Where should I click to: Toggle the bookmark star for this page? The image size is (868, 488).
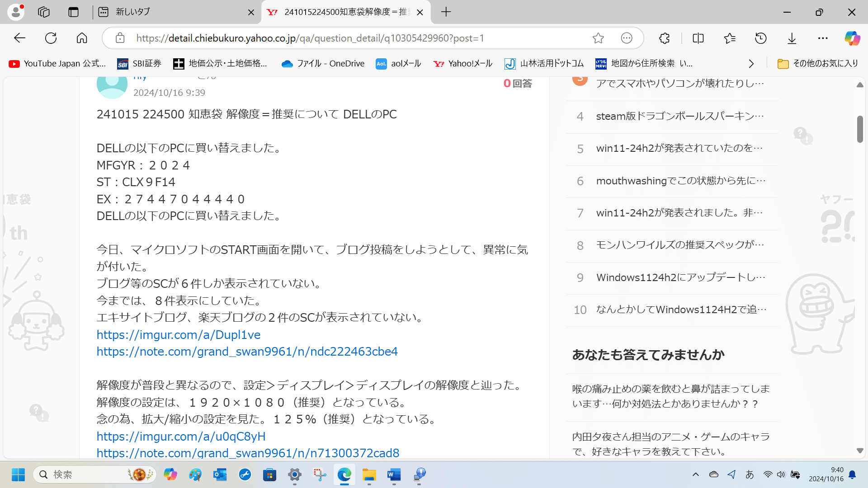[x=598, y=38]
